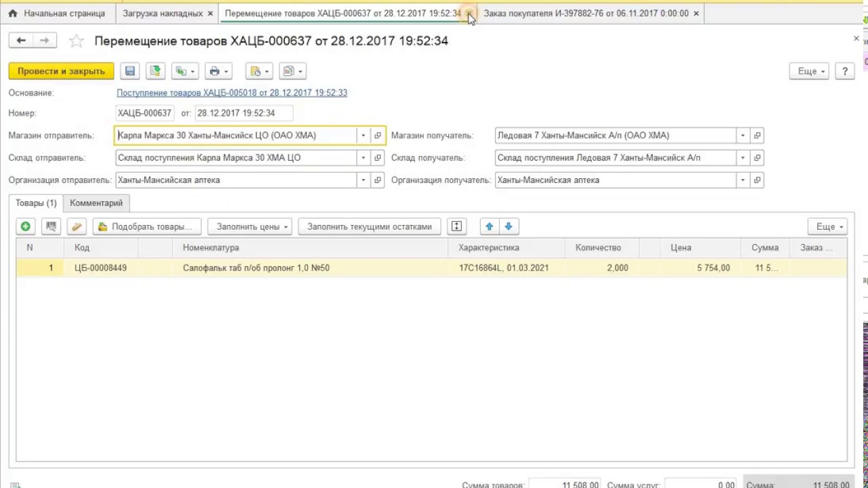Open the printer icon dropdown
This screenshot has height=488, width=868.
pyautogui.click(x=218, y=71)
